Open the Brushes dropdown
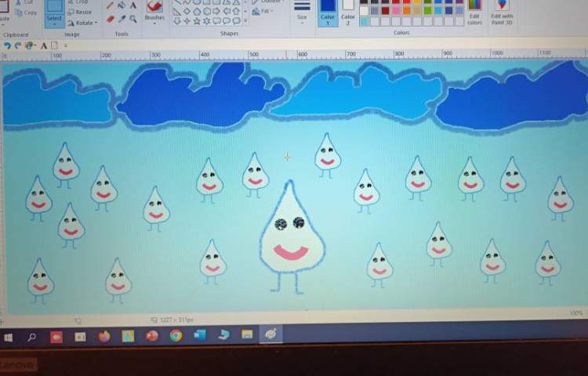The height and width of the screenshot is (376, 588). tap(154, 17)
